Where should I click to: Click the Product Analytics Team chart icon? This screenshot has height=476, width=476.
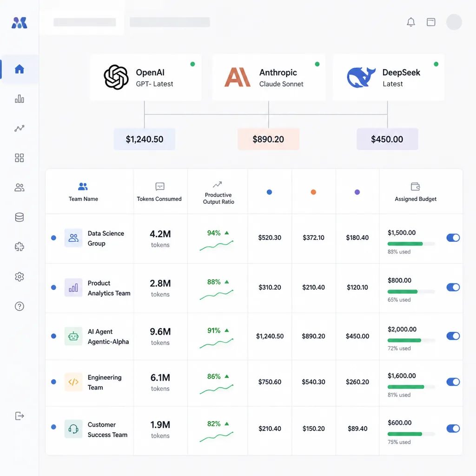(x=73, y=287)
